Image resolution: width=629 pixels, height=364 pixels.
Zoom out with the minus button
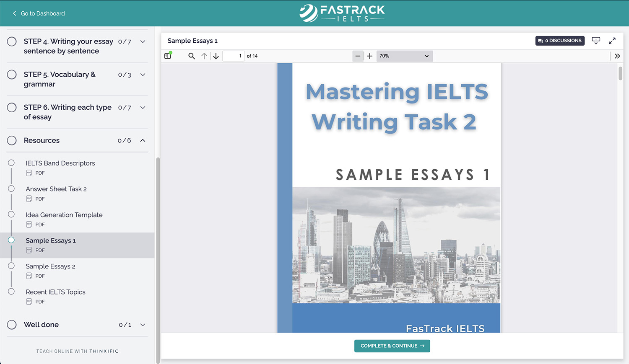[358, 56]
